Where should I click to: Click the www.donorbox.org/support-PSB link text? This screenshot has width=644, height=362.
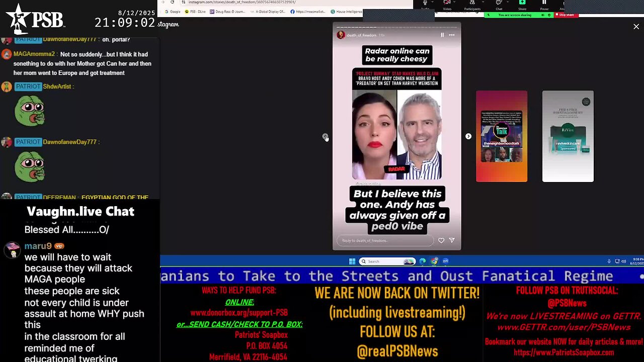pos(239,313)
